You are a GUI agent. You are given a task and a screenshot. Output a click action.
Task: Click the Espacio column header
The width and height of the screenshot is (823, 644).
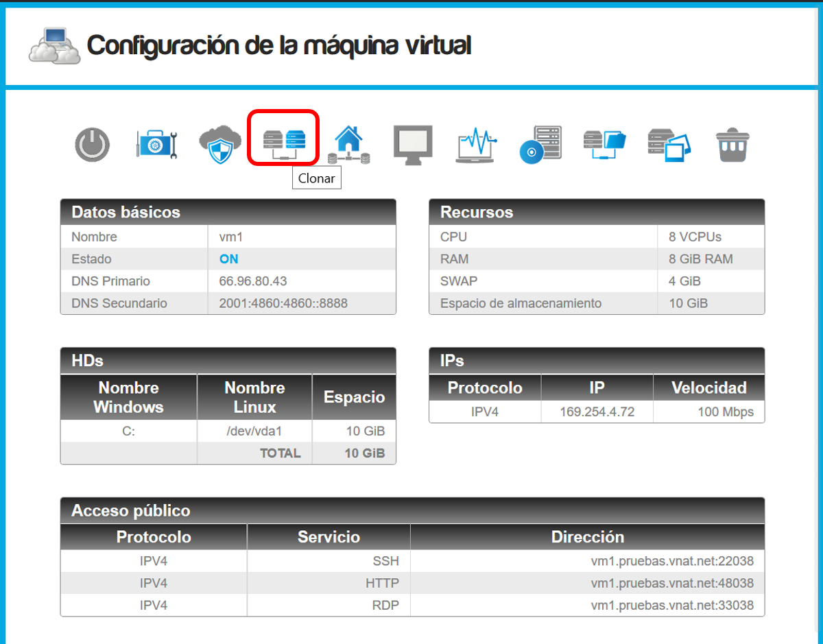pos(354,397)
